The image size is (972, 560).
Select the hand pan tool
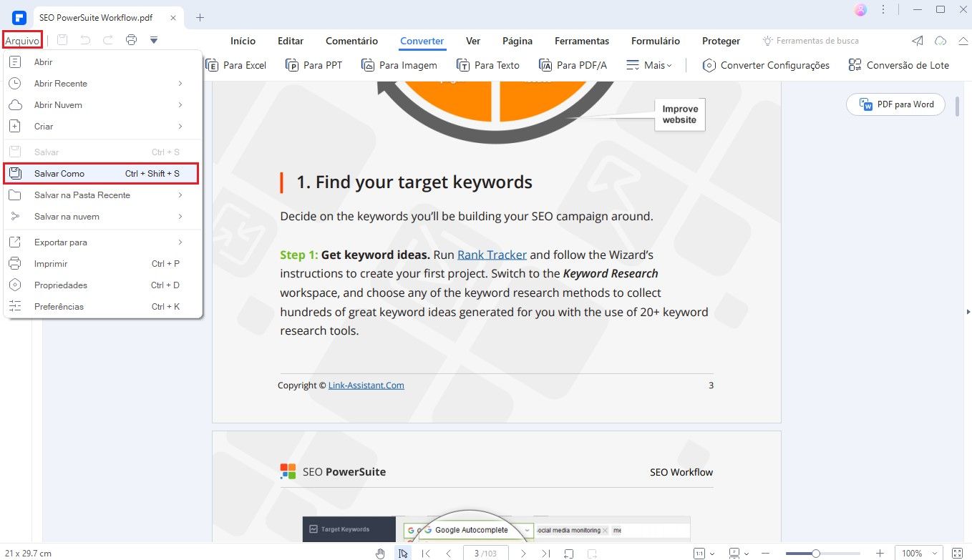click(x=381, y=554)
